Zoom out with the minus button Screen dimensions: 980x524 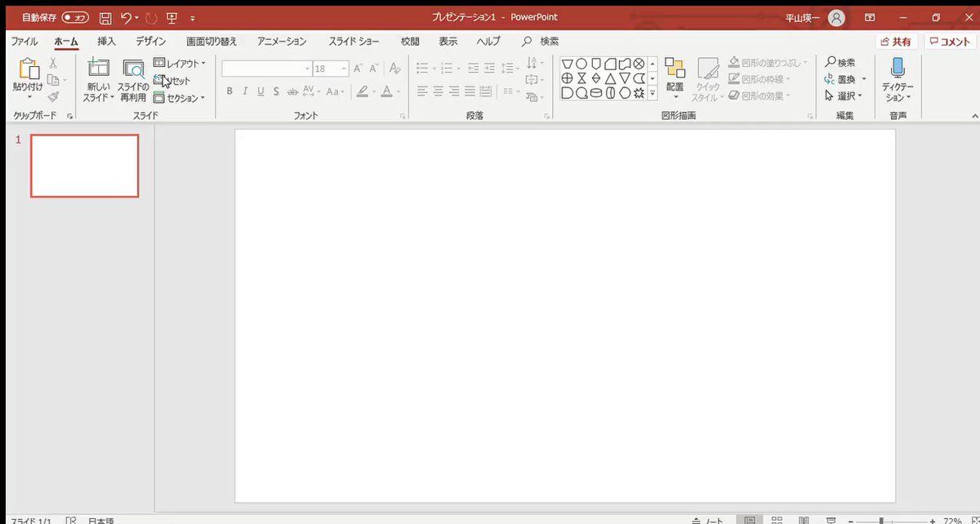pyautogui.click(x=849, y=520)
